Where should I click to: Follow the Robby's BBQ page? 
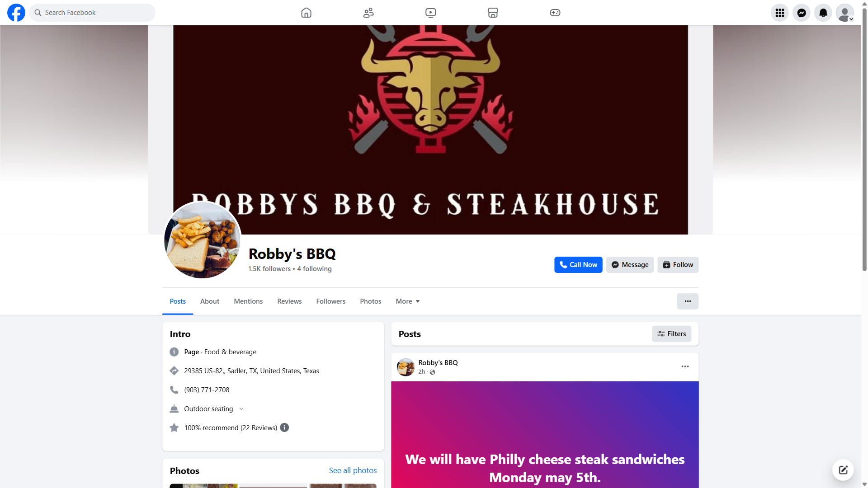click(x=678, y=265)
